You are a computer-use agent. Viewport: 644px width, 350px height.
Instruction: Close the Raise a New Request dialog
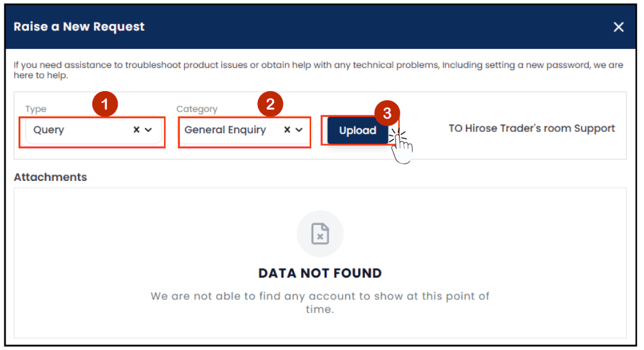618,27
